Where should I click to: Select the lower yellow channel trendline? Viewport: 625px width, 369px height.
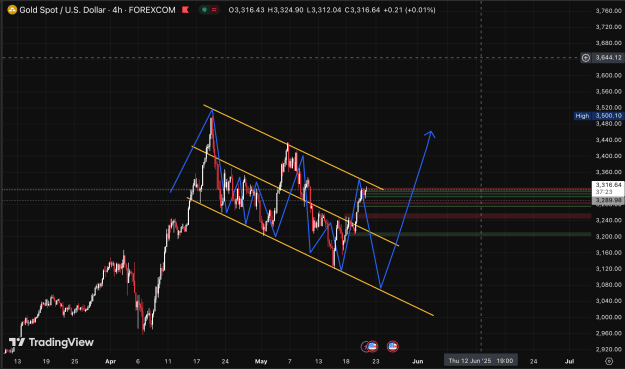coord(310,257)
